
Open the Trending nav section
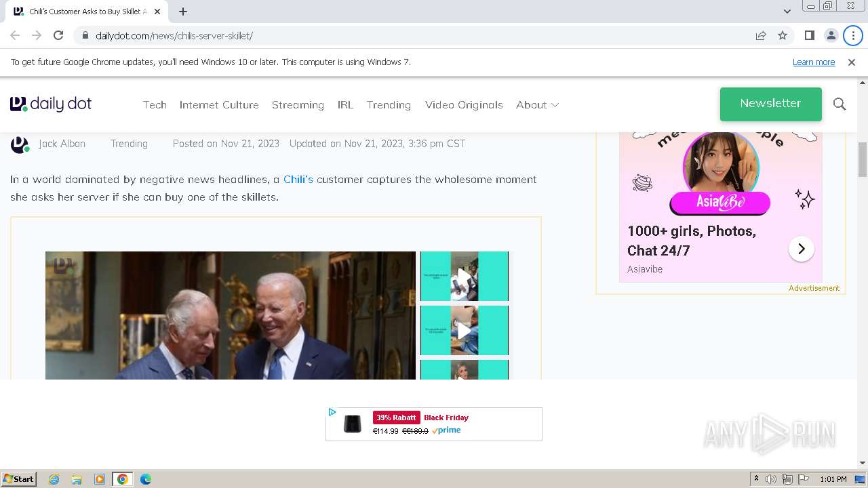point(389,104)
